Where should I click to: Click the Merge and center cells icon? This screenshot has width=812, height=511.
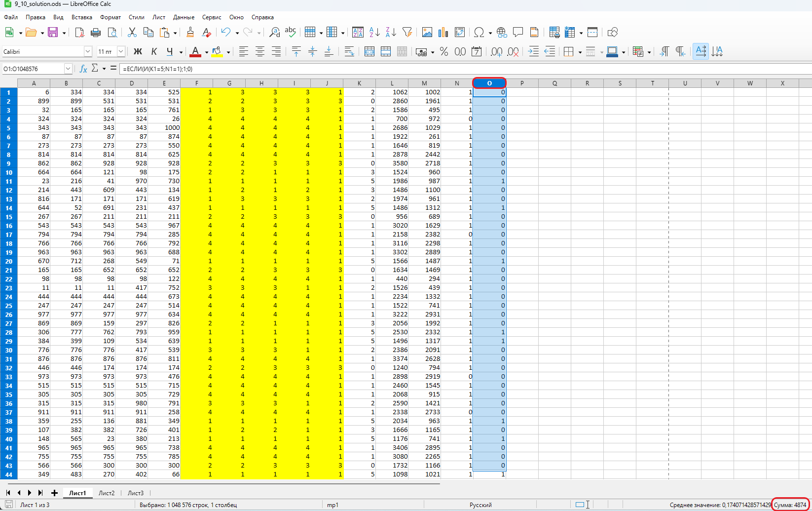pos(369,52)
